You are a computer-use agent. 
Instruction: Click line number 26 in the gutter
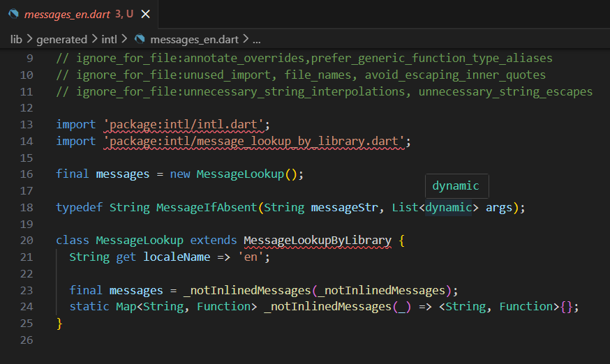(27, 340)
